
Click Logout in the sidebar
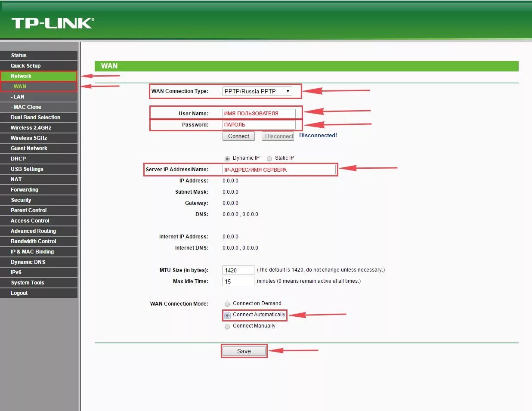[39, 293]
